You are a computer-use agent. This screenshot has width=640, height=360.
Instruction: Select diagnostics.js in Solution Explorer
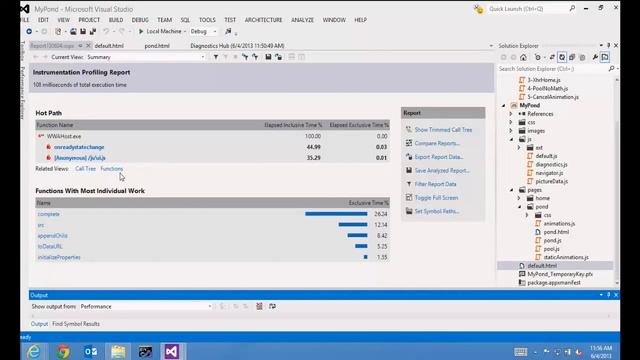pyautogui.click(x=551, y=164)
